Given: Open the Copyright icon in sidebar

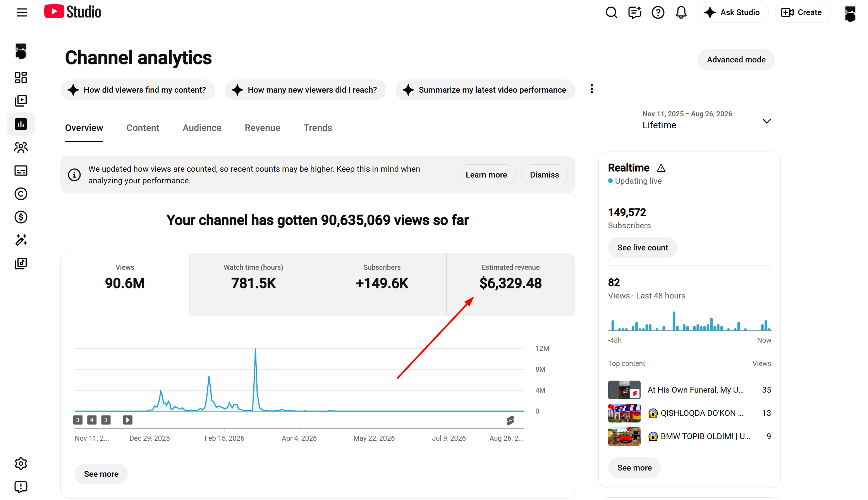Looking at the screenshot, I should click(x=21, y=194).
